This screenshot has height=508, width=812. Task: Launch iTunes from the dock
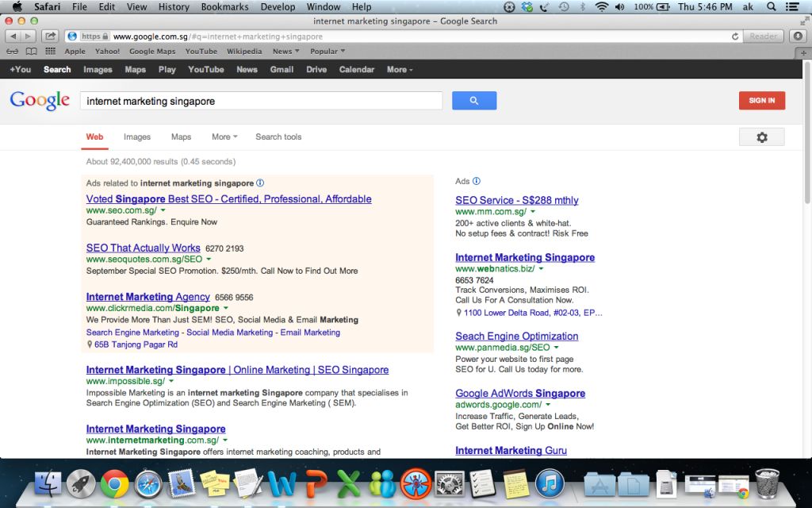550,483
